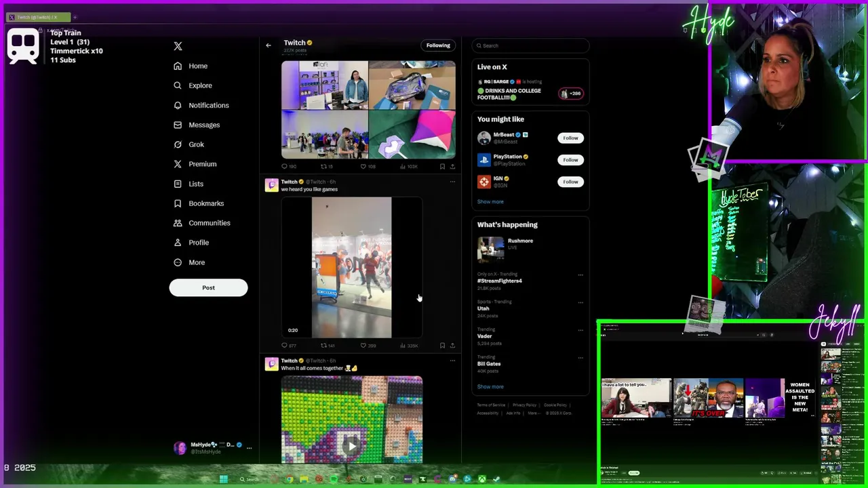Open Discord from the taskbar
868x488 pixels.
tap(453, 479)
